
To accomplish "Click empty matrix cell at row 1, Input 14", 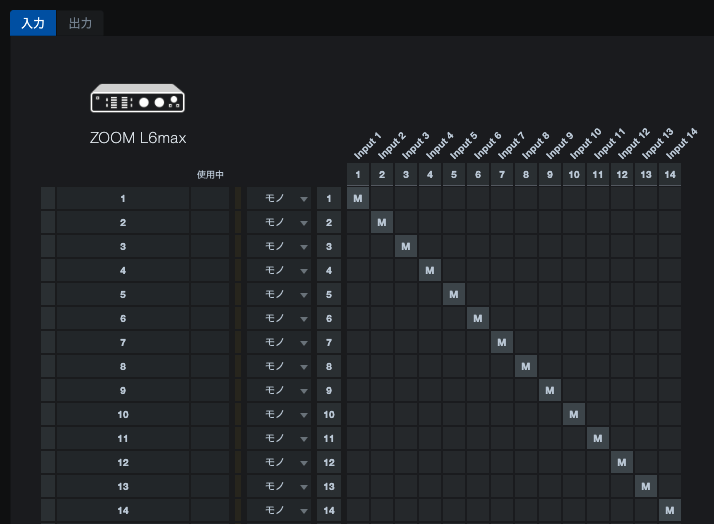I will [670, 199].
